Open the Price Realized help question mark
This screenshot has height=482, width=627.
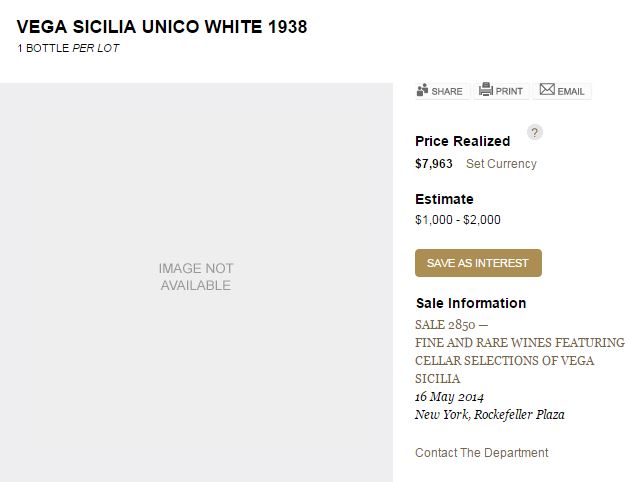click(535, 133)
